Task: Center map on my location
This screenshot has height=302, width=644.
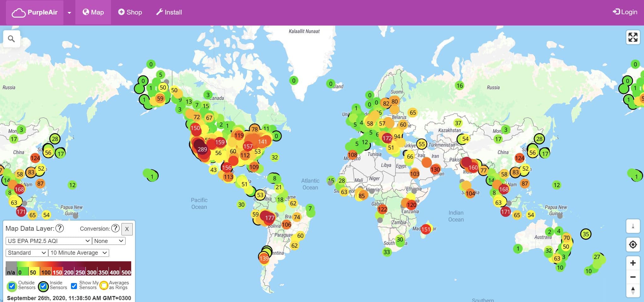Action: click(633, 245)
